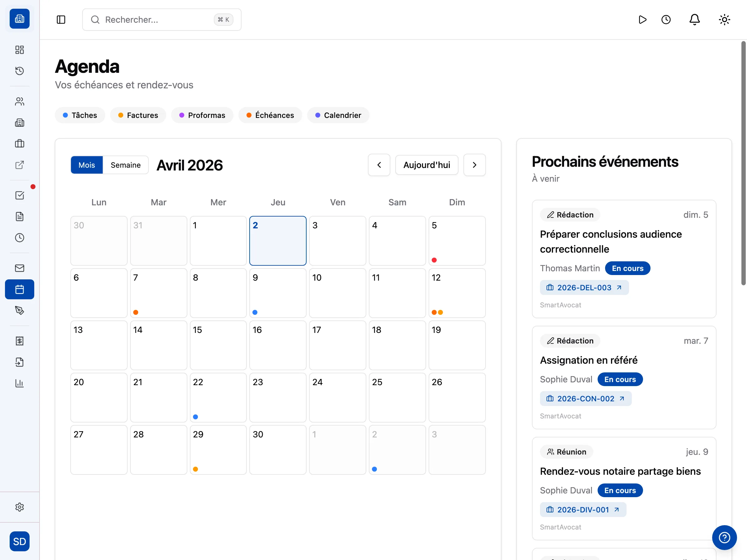The width and height of the screenshot is (747, 560).
Task: Toggle the Tâches filter chip
Action: pyautogui.click(x=80, y=115)
